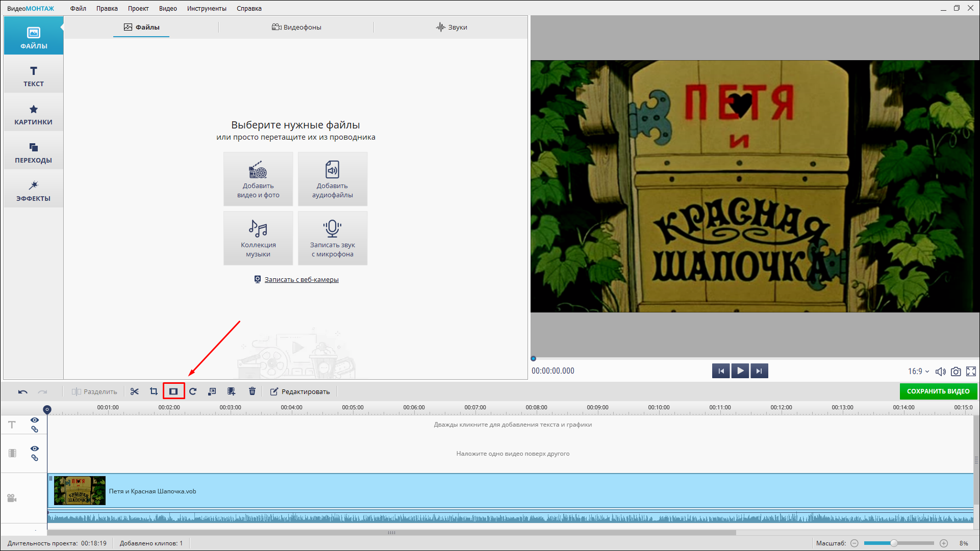Delete clip using trash icon
Screen dimensions: 980x551
point(252,391)
